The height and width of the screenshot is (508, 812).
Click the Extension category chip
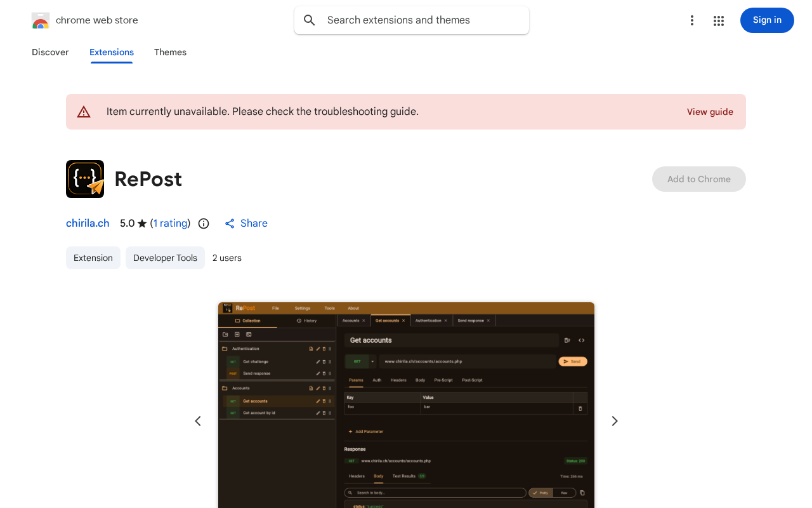(x=93, y=258)
